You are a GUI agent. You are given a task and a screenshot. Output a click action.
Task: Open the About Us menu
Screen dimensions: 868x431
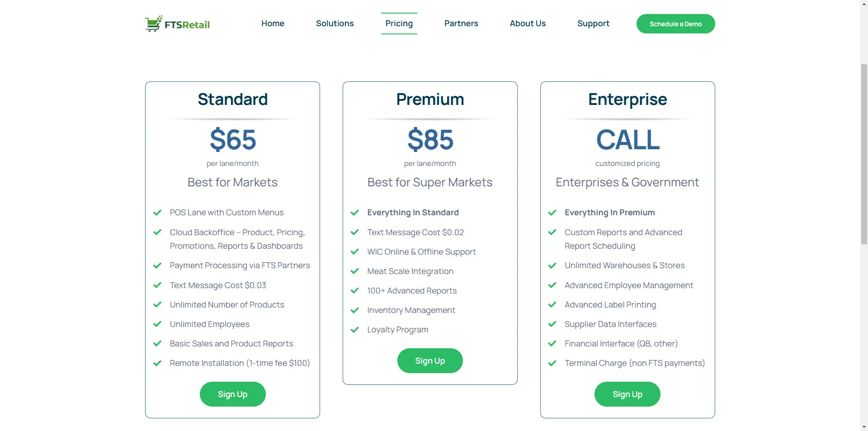coord(528,24)
